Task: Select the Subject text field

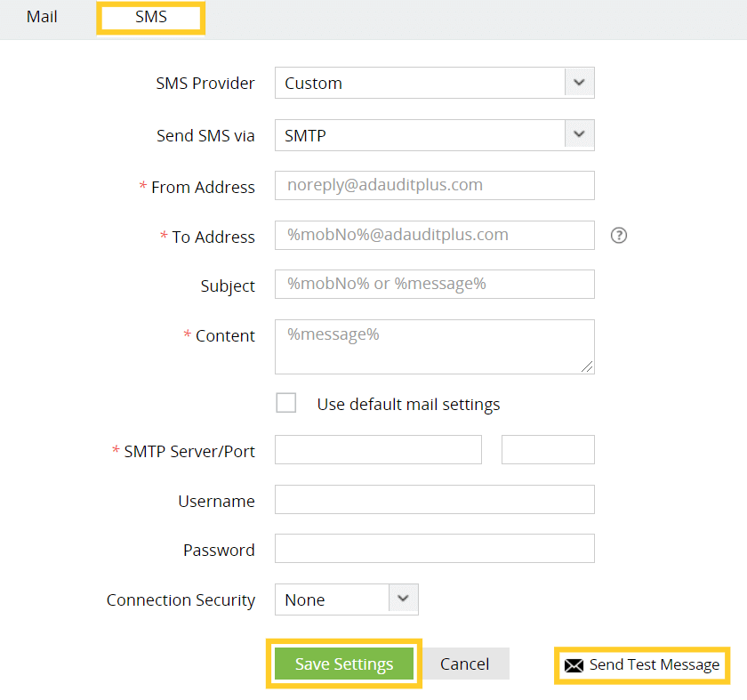Action: tap(434, 285)
